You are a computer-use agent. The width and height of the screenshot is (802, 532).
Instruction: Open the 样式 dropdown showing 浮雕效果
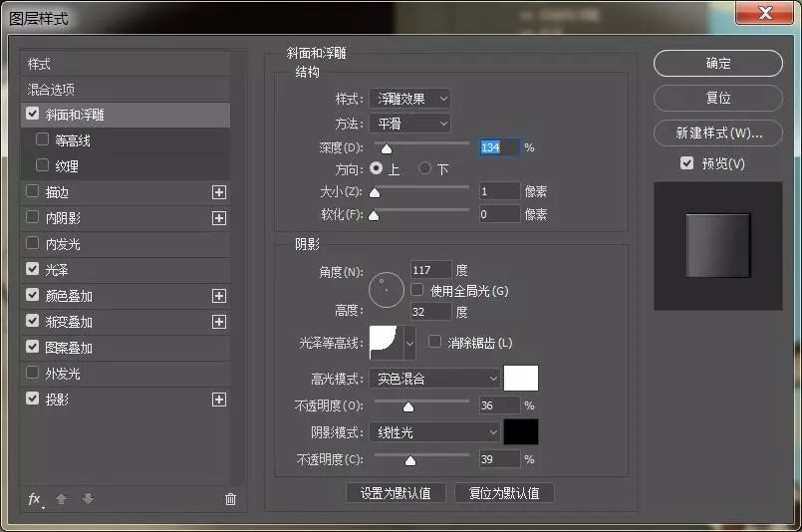click(x=409, y=98)
